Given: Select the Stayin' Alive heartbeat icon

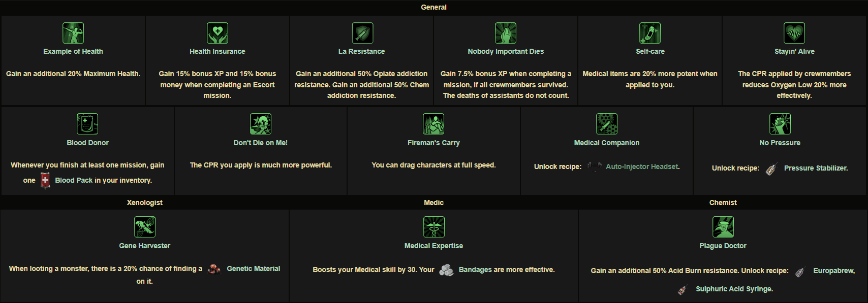Looking at the screenshot, I should coord(794,33).
